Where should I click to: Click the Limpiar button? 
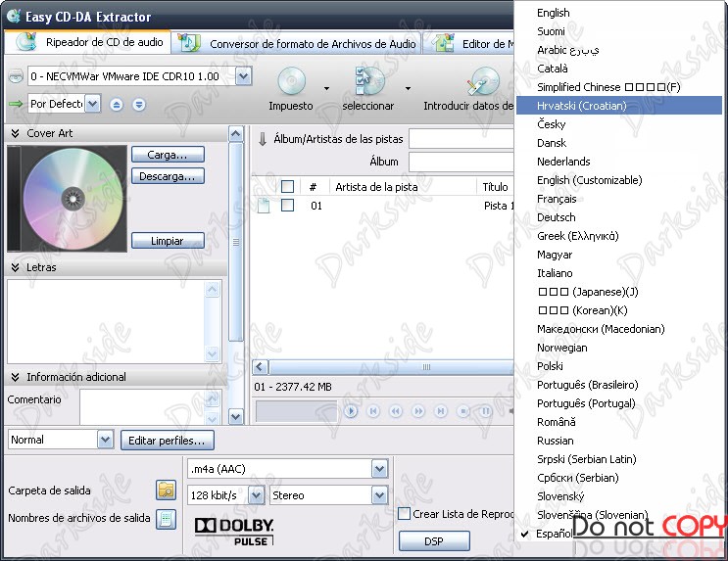(168, 241)
